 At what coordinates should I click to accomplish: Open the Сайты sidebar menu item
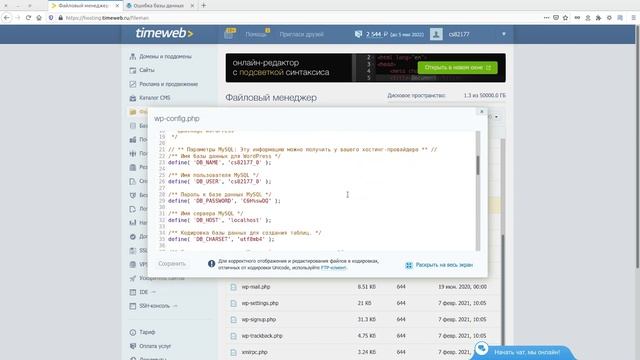[x=147, y=70]
